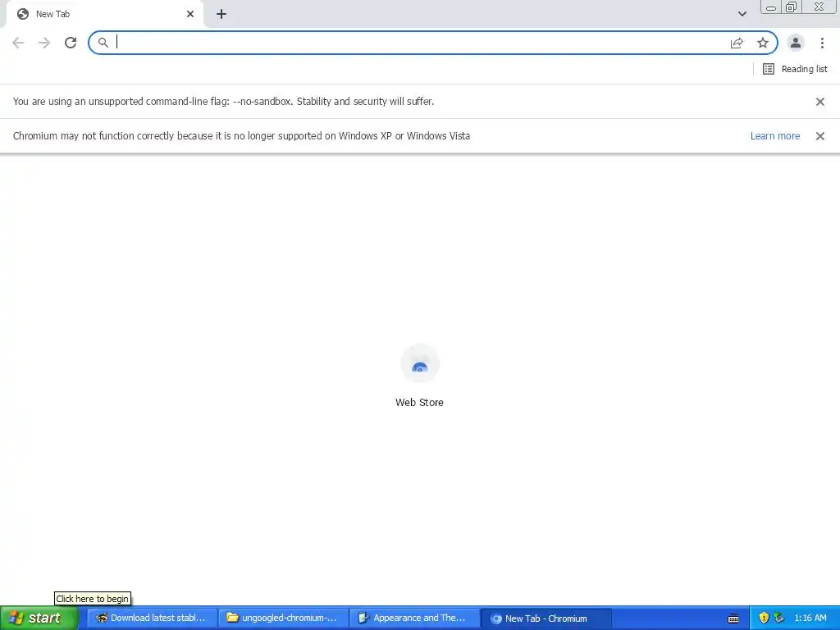840x630 pixels.
Task: Expand the tab search dropdown chevron
Action: 742,14
